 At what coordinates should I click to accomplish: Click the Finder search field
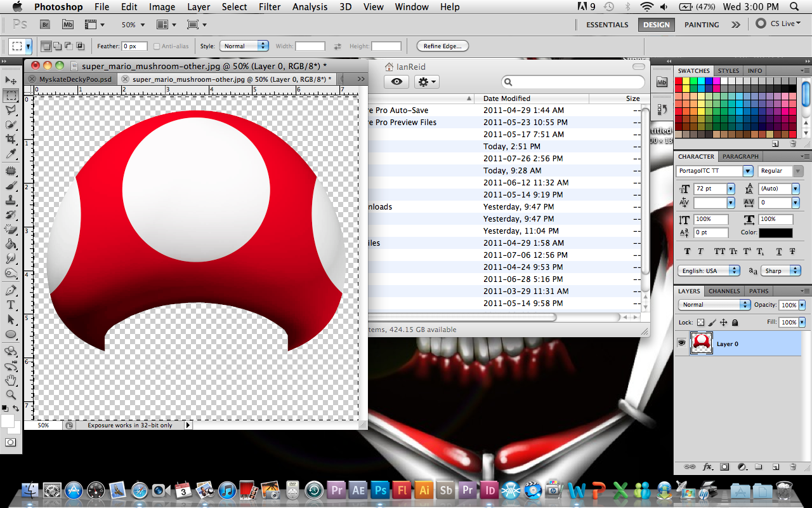573,82
